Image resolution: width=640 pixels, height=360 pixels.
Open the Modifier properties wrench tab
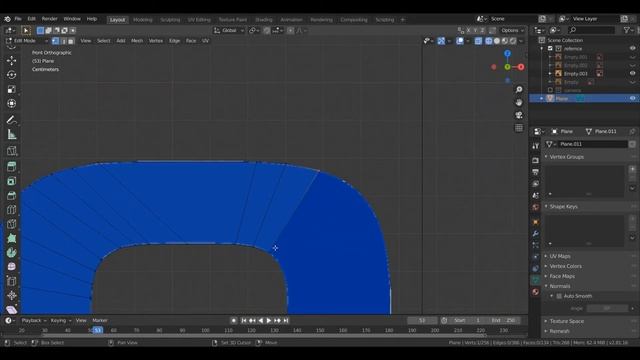point(536,233)
